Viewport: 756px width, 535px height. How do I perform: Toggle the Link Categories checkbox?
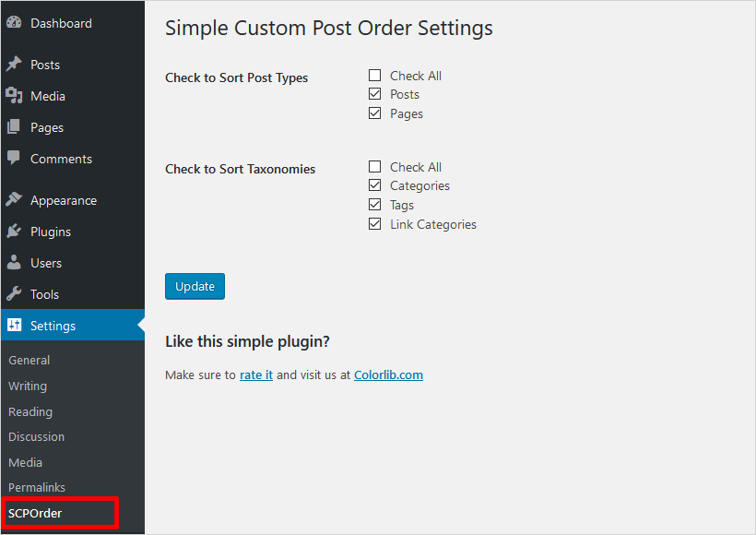click(375, 224)
